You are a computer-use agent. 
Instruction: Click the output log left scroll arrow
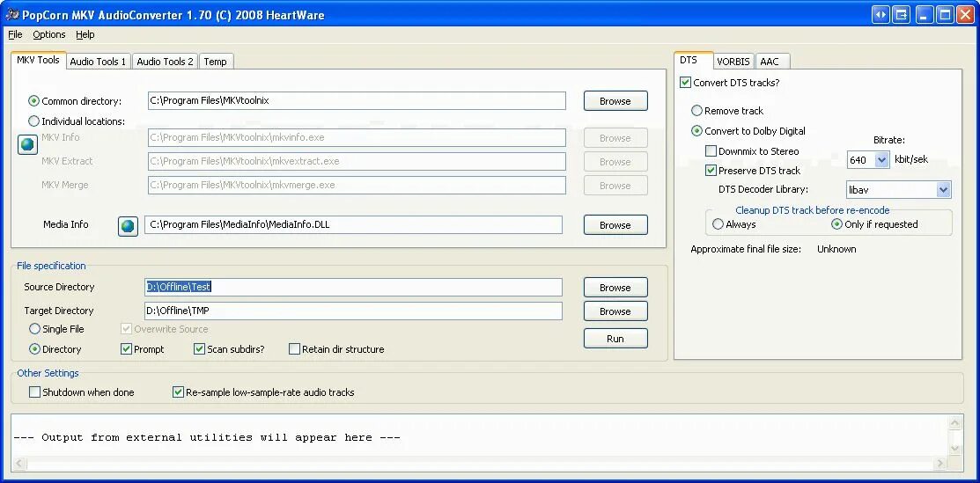pos(18,463)
